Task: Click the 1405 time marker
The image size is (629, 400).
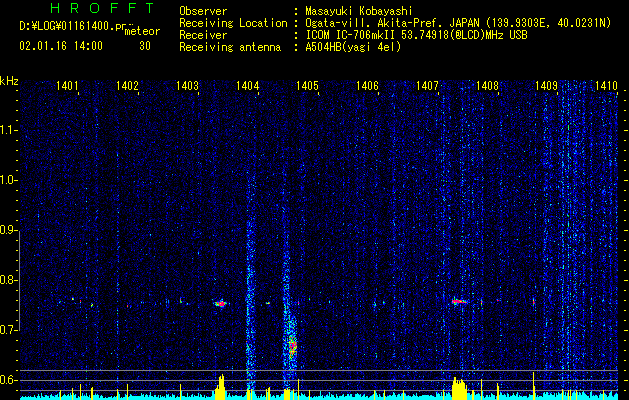Action: (x=307, y=85)
